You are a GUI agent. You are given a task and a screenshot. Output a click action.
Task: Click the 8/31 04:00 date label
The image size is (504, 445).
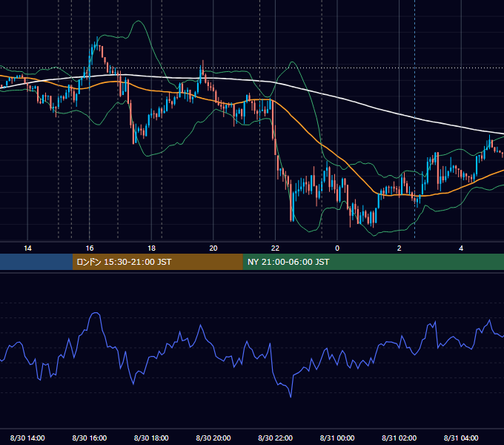[x=461, y=438]
